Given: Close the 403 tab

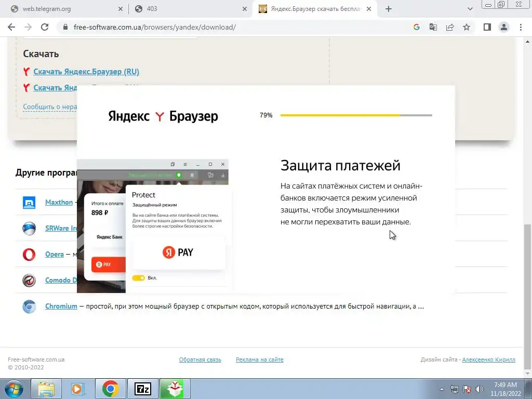Looking at the screenshot, I should click(x=245, y=9).
